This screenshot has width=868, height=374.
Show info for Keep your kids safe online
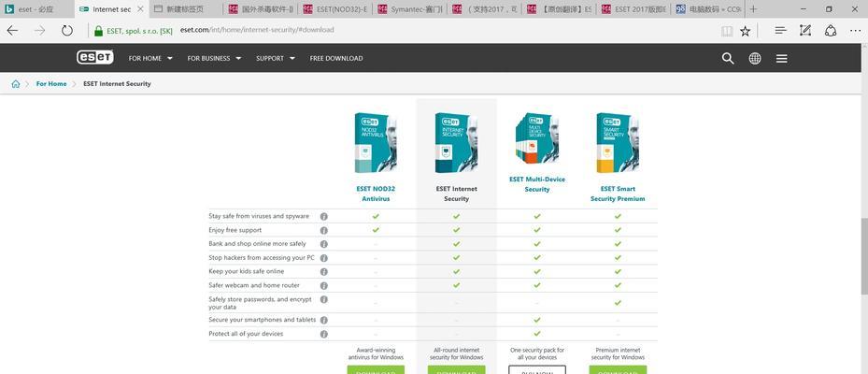(x=324, y=271)
